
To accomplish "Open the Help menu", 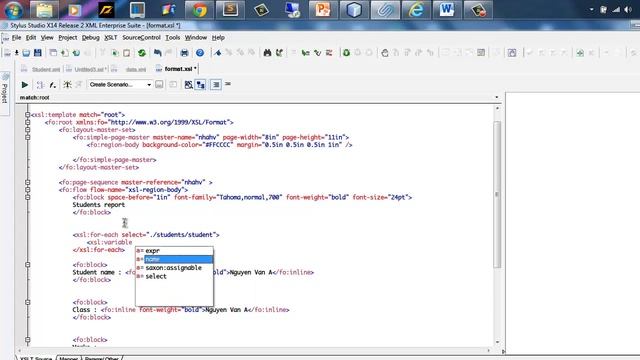I will coord(218,38).
